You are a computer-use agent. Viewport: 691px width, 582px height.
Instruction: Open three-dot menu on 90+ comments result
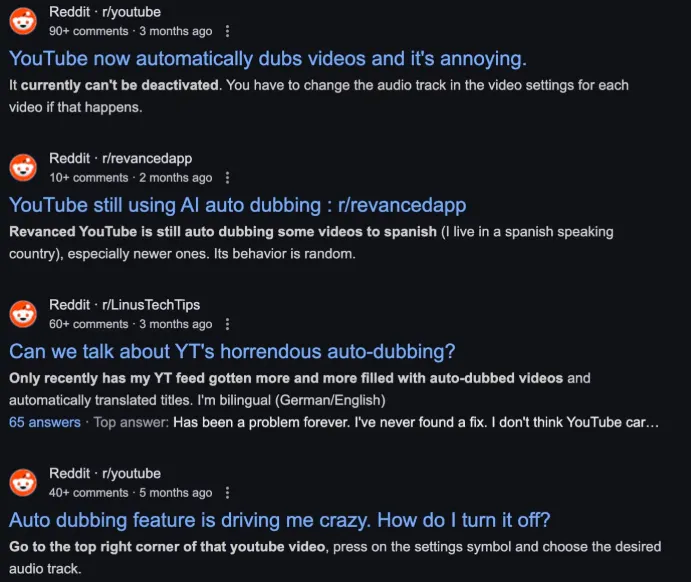tap(227, 31)
